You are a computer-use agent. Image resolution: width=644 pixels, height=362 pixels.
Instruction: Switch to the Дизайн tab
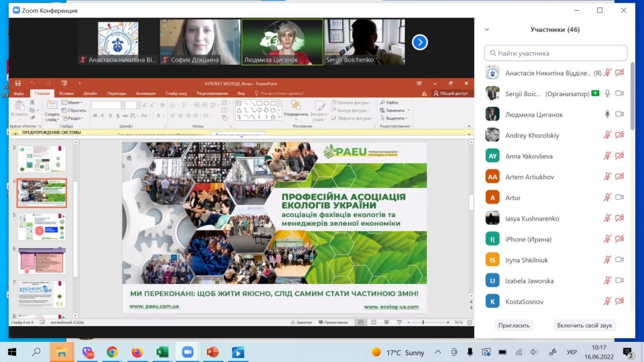click(x=91, y=94)
